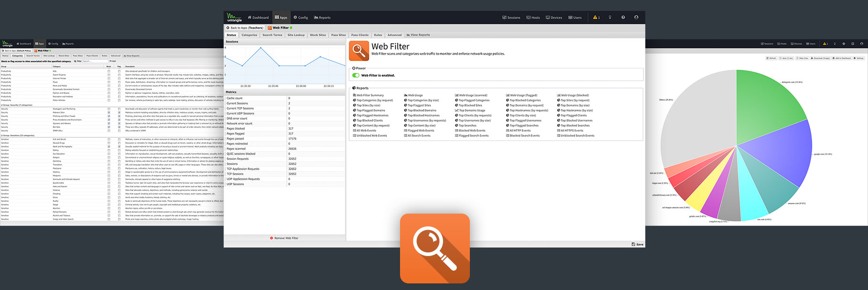Click View Reports in the front window
The height and width of the screenshot is (290, 868).
[x=417, y=35]
